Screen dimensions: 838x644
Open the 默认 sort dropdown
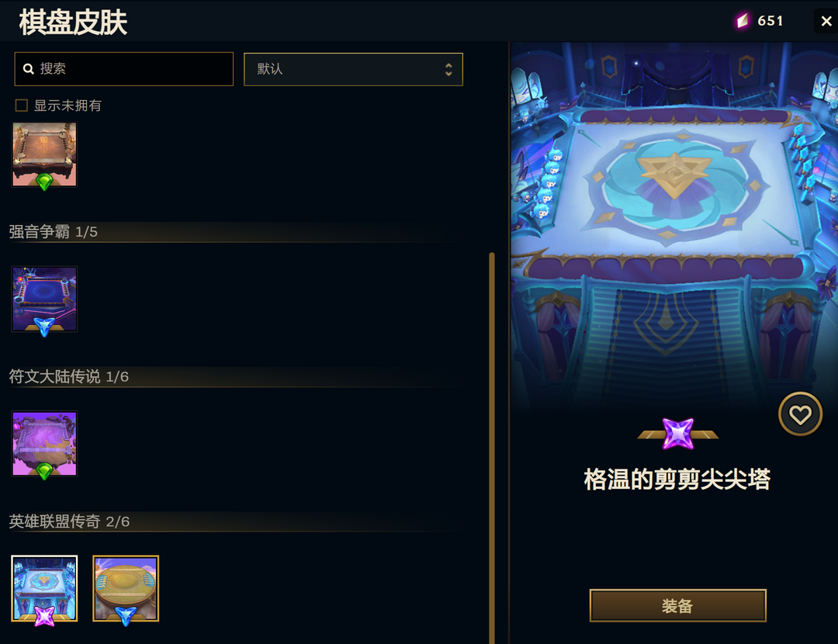[353, 69]
